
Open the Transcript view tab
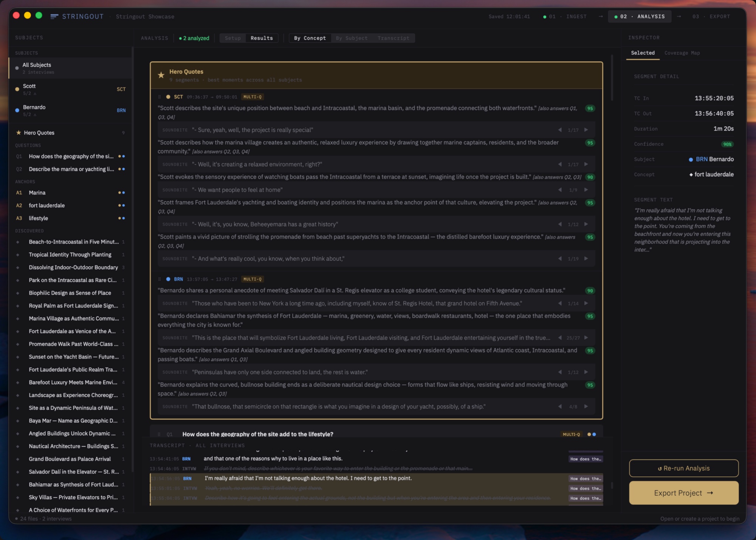393,38
